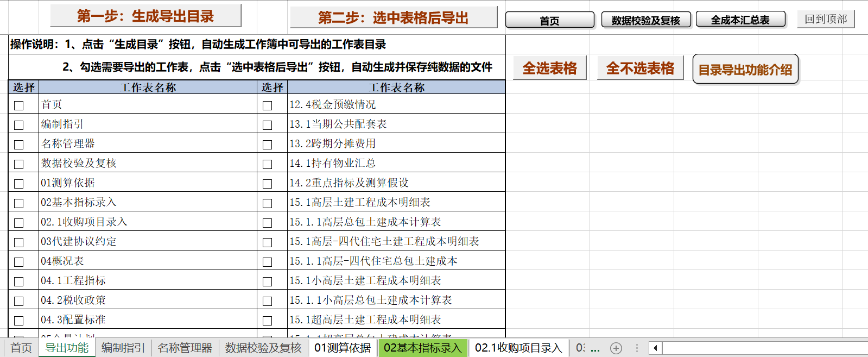
Task: Switch to 02基本指标录入 sheet tab
Action: 422,348
